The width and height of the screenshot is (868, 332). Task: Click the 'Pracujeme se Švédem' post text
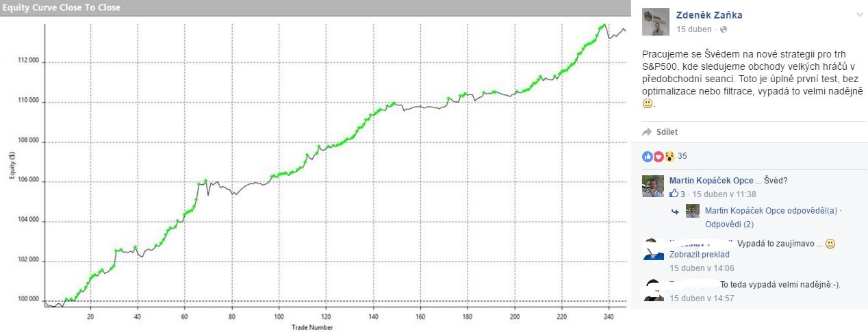click(x=753, y=78)
